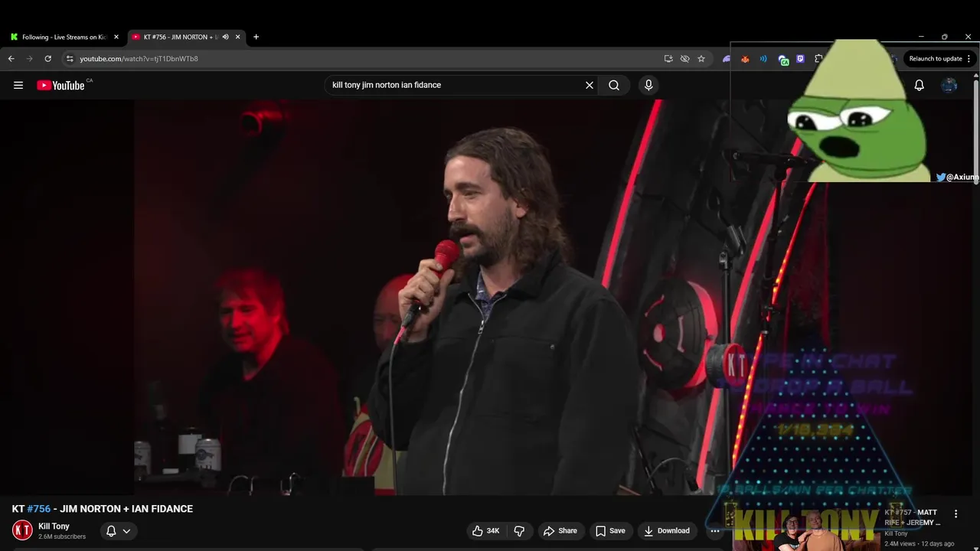Close the Kick Following tab
This screenshot has height=551, width=980.
tap(116, 37)
